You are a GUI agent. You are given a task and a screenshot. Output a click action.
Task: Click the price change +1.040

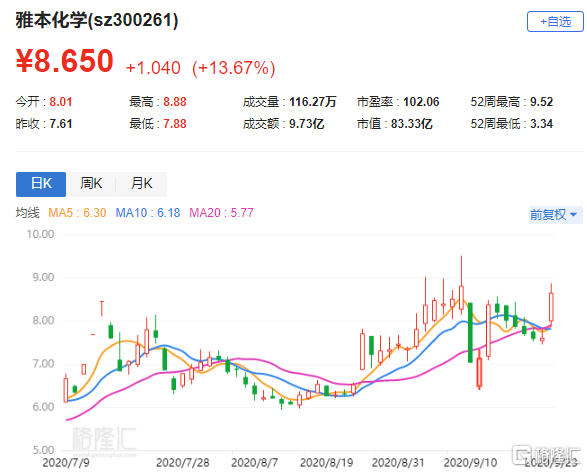pyautogui.click(x=153, y=68)
